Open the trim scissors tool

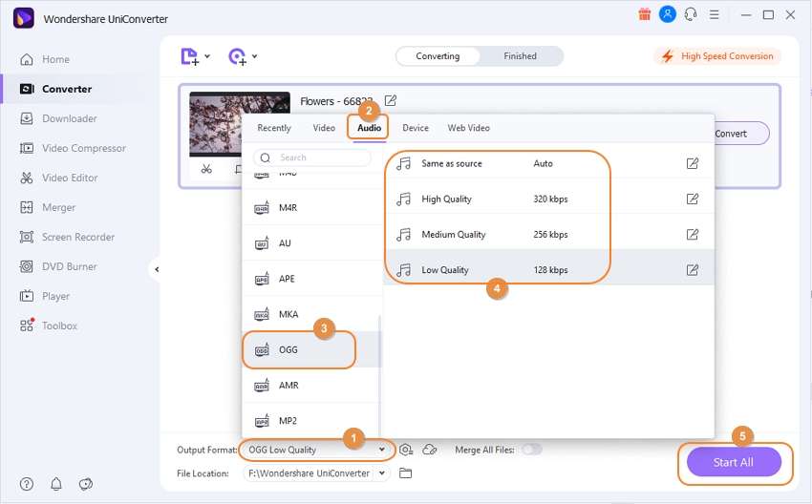206,169
